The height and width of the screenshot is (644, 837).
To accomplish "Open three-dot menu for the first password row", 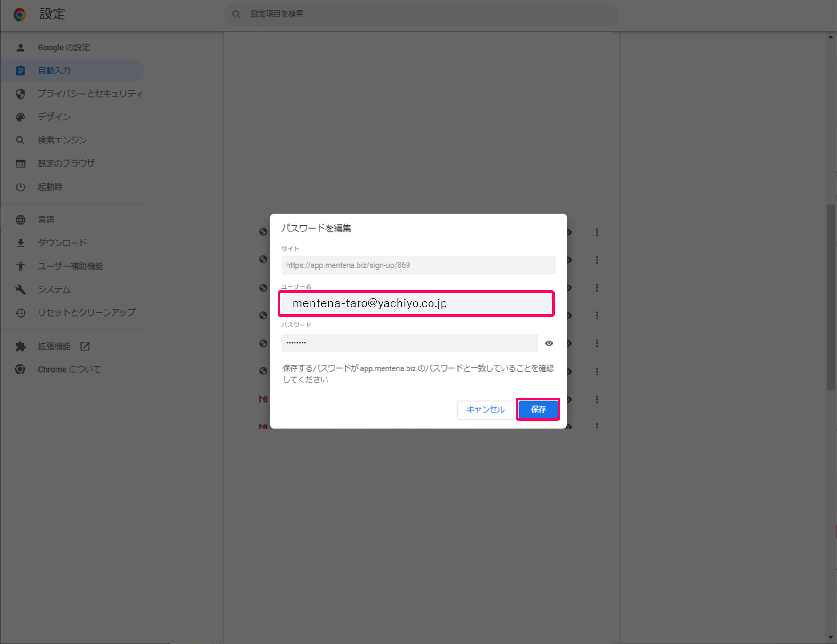I will coord(597,232).
